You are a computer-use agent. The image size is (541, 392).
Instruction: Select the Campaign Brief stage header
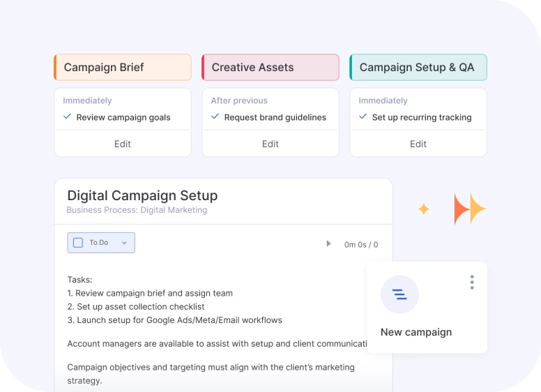point(123,68)
